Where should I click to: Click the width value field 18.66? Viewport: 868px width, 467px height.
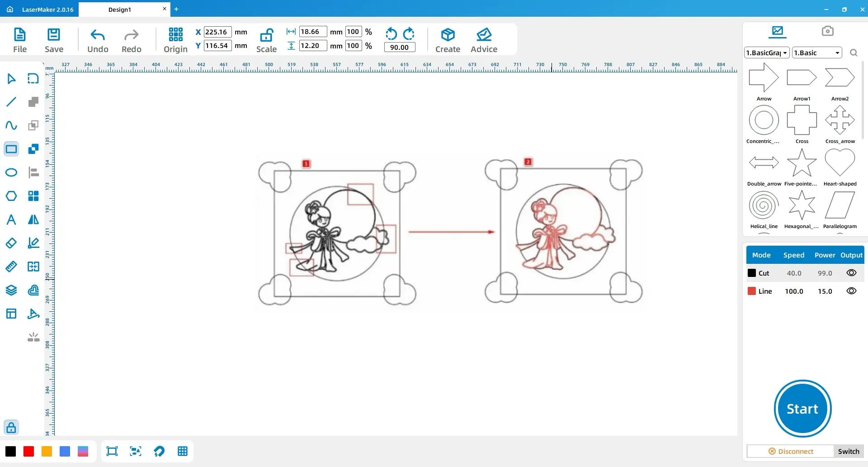pos(313,32)
